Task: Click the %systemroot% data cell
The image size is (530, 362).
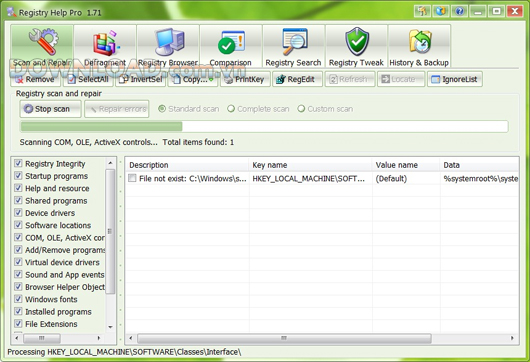Action: tap(481, 178)
